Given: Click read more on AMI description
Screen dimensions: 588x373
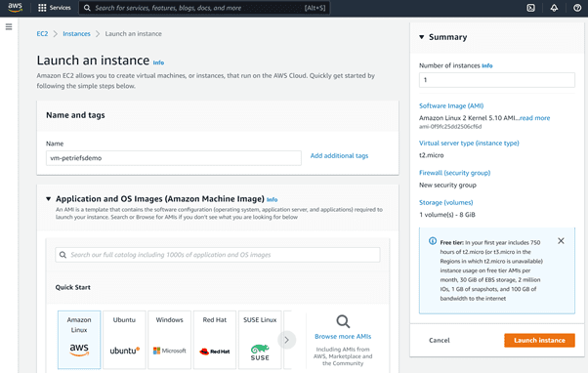Looking at the screenshot, I should (x=534, y=118).
